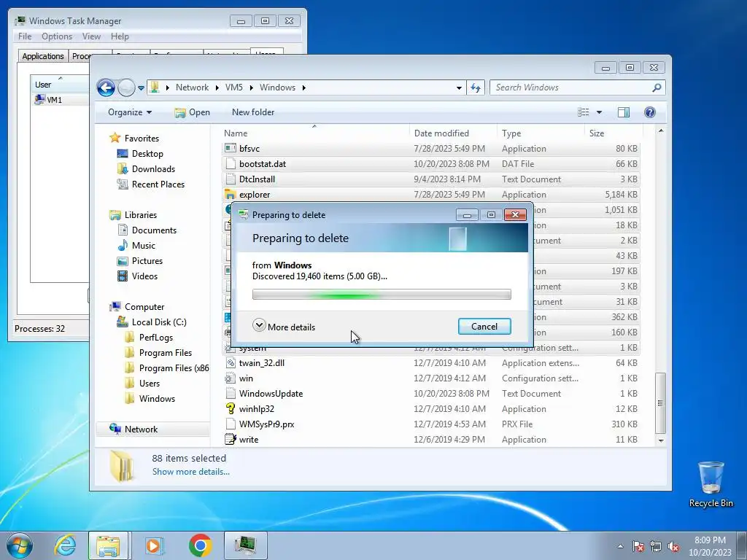This screenshot has height=560, width=747.
Task: Open Help menu in Task Manager
Action: point(120,36)
